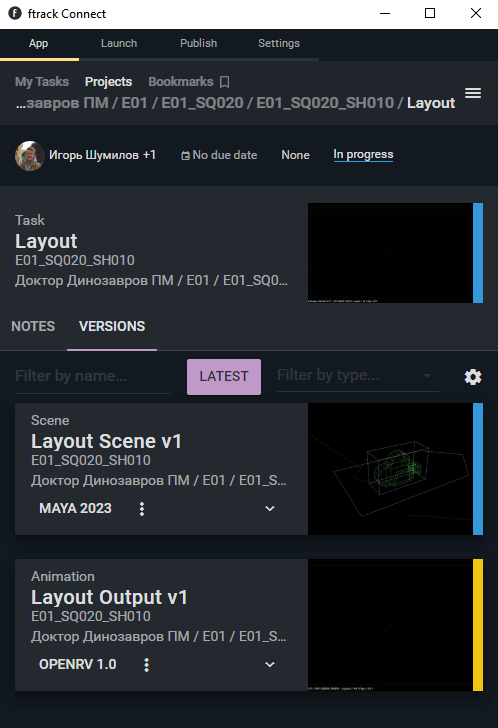
Task: Open the Bookmarks view
Action: pos(181,82)
